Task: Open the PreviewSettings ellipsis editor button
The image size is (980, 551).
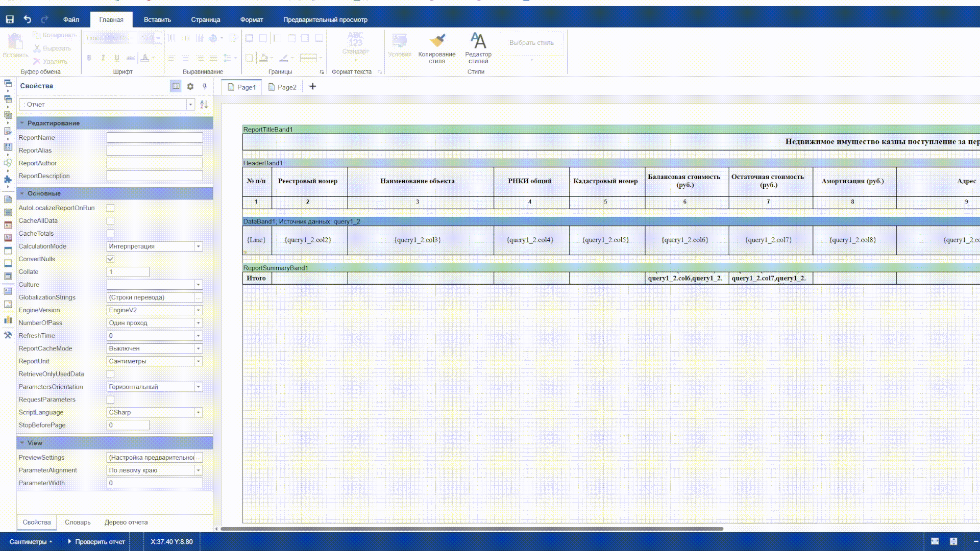Action: pyautogui.click(x=198, y=458)
